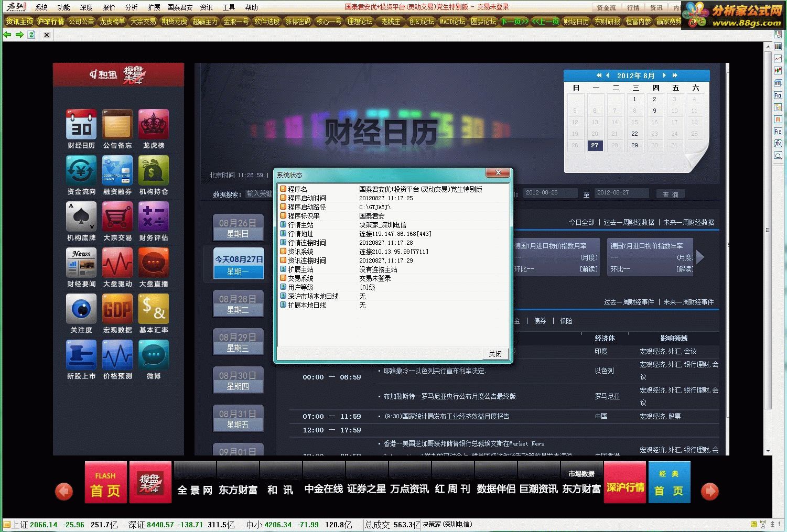This screenshot has height=532, width=787.
Task: Open the 财经日历 calendar icon in the sidebar
Action: (x=81, y=125)
